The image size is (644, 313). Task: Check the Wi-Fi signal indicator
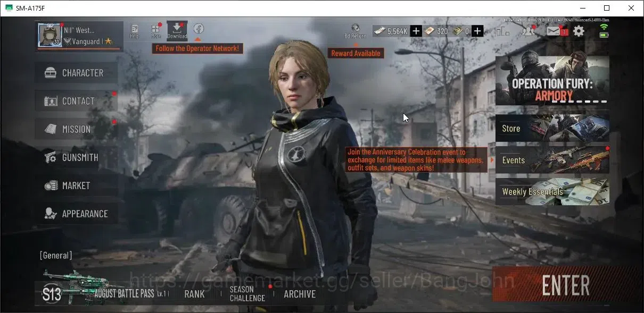604,27
